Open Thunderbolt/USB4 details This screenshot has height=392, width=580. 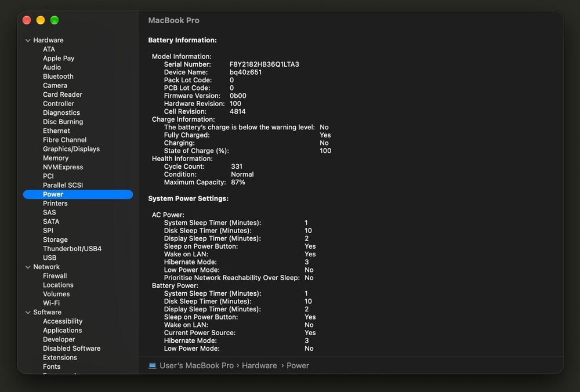(x=72, y=249)
